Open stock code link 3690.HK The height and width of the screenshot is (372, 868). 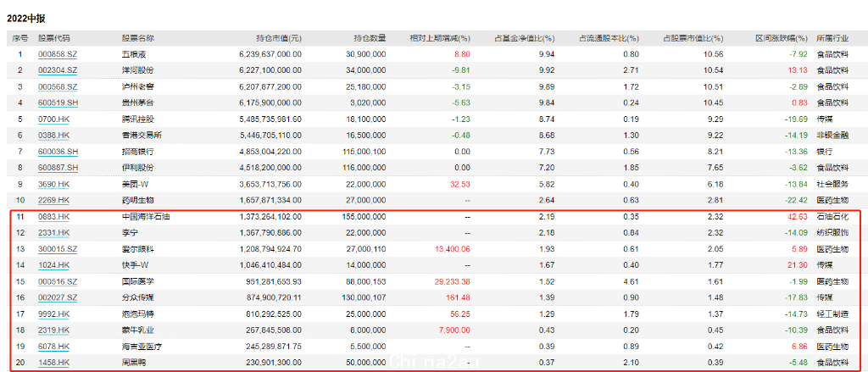(54, 185)
